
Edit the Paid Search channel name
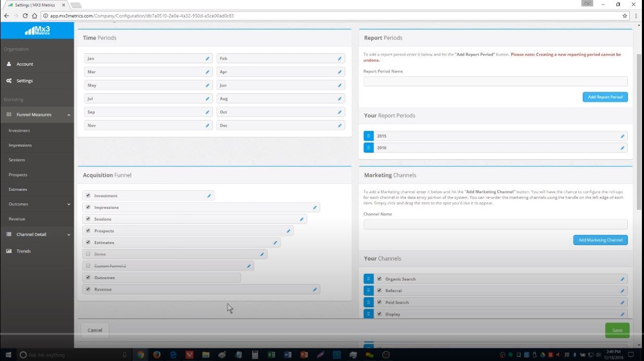(622, 302)
